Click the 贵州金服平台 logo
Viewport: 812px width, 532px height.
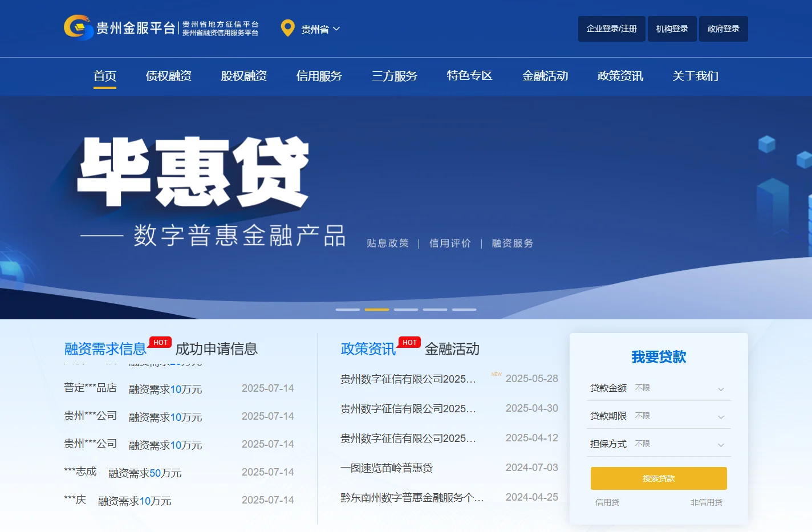click(x=161, y=28)
